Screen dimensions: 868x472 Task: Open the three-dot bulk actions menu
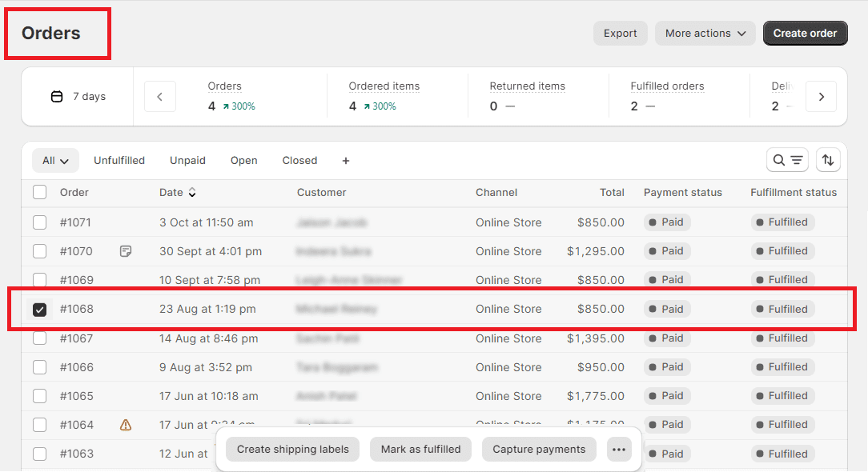click(x=618, y=450)
